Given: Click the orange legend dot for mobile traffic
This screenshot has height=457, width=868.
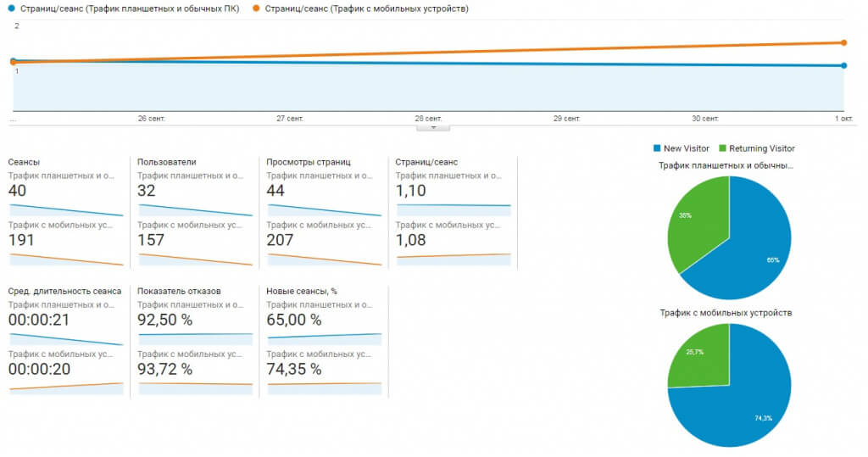Looking at the screenshot, I should tap(256, 8).
